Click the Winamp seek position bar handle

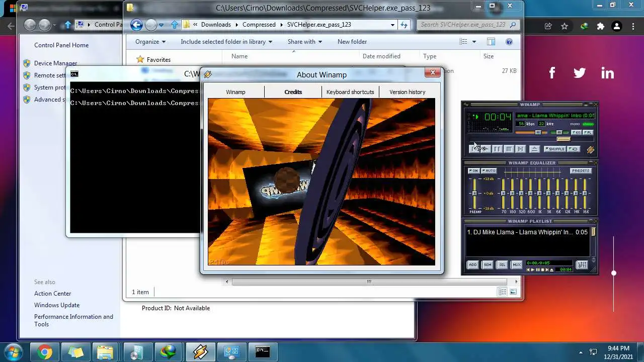pyautogui.click(x=563, y=139)
